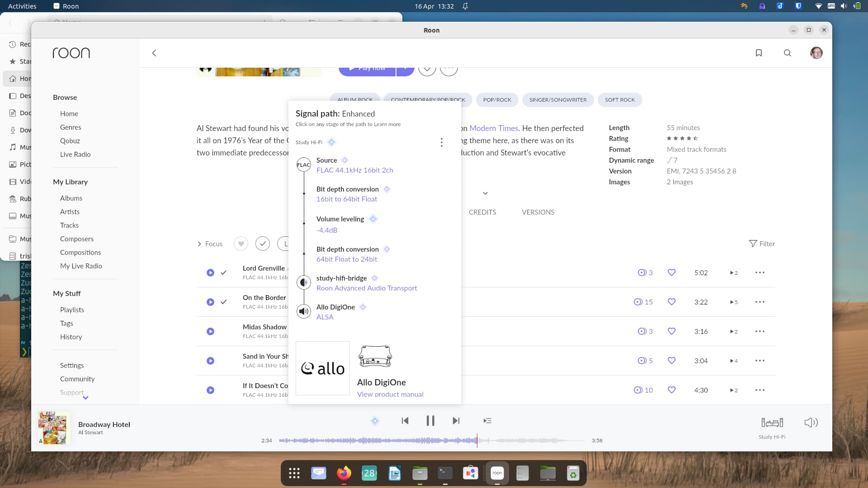Open the VERSIONS tab
This screenshot has height=488, width=868.
538,212
